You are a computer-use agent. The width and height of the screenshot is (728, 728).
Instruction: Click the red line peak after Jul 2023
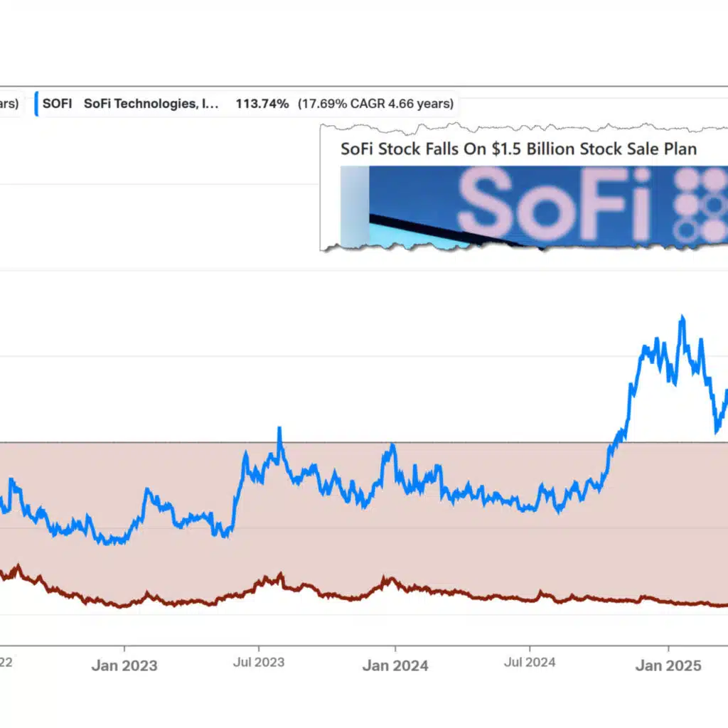280,574
